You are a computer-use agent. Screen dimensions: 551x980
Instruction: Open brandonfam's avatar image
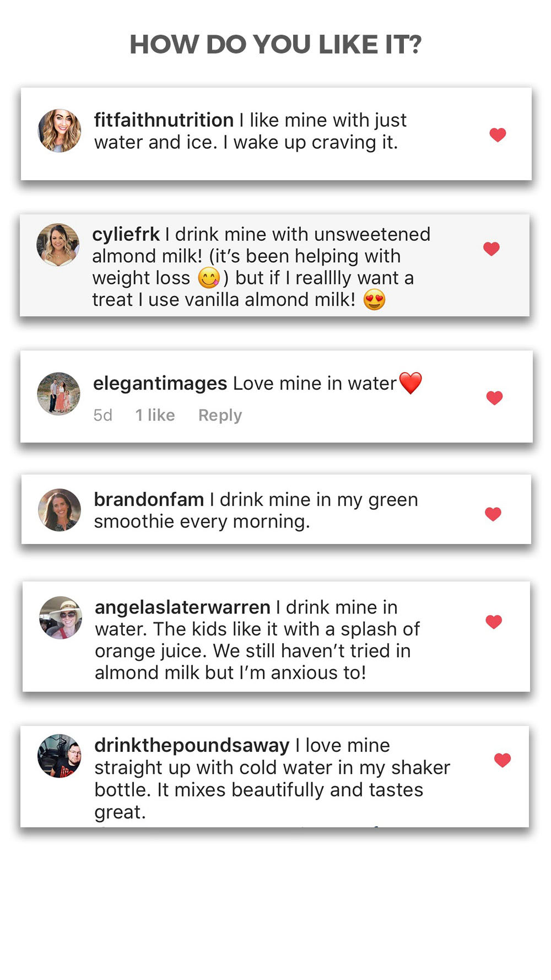click(x=60, y=510)
